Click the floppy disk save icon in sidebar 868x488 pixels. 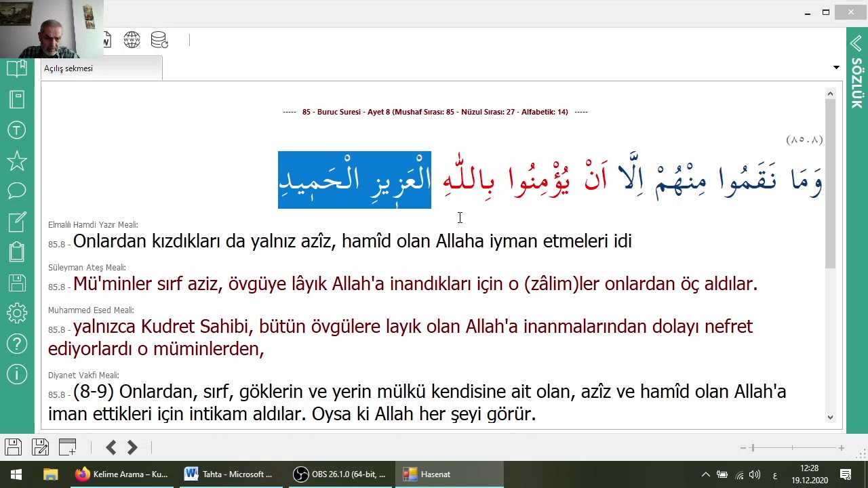(x=16, y=283)
